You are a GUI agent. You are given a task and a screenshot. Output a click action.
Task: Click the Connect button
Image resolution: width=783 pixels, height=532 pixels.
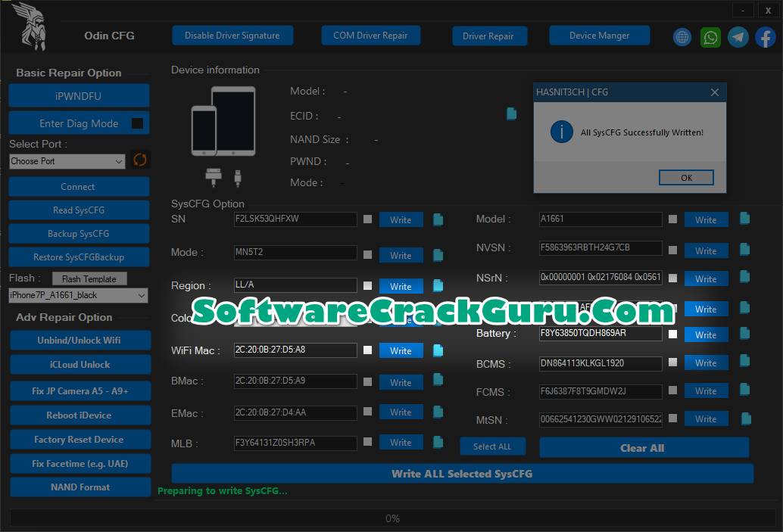79,187
